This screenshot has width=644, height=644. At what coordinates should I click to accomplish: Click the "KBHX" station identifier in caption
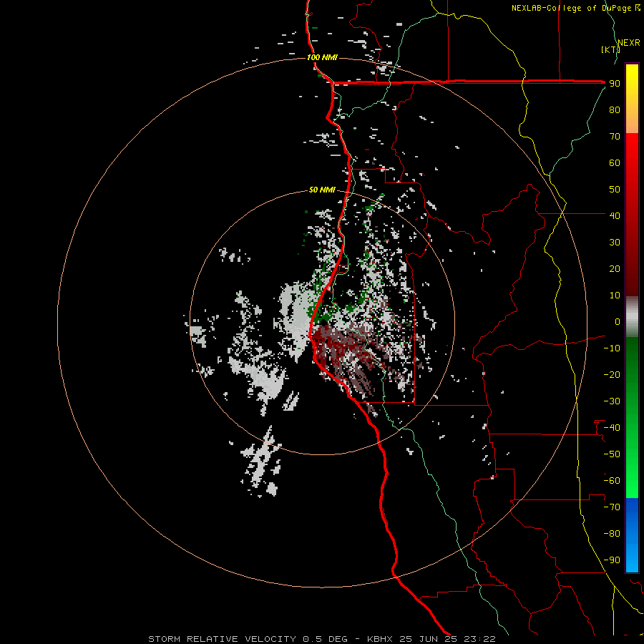pyautogui.click(x=379, y=639)
